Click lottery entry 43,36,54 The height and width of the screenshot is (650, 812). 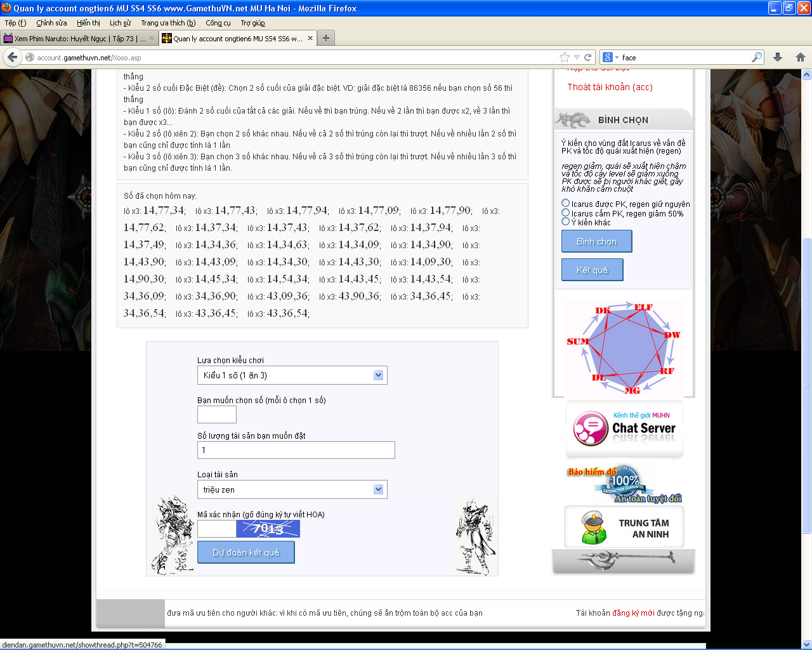pos(288,313)
